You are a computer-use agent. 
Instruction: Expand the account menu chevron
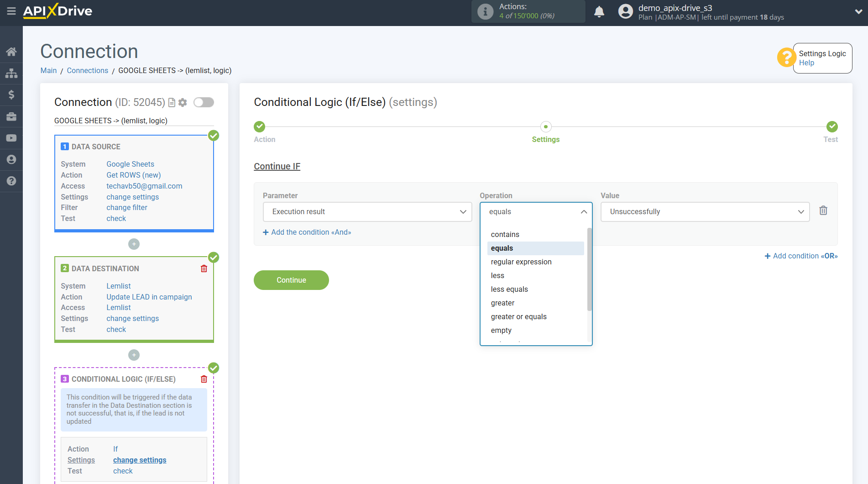(858, 12)
